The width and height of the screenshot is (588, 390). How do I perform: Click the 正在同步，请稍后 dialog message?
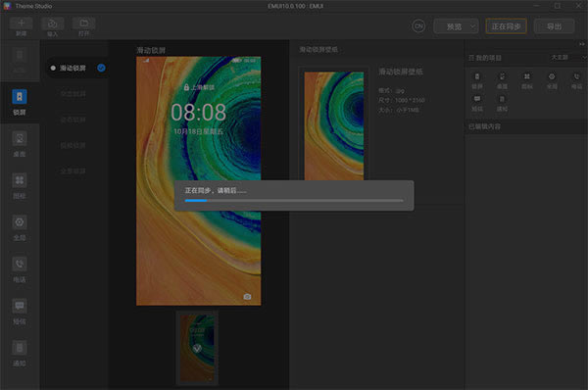(x=216, y=191)
